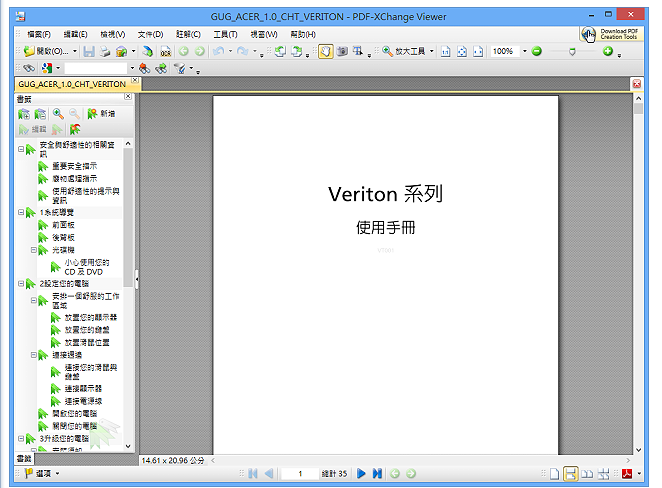Image resolution: width=662 pixels, height=488 pixels.
Task: Rotate page clockwise icon
Action: (x=297, y=52)
